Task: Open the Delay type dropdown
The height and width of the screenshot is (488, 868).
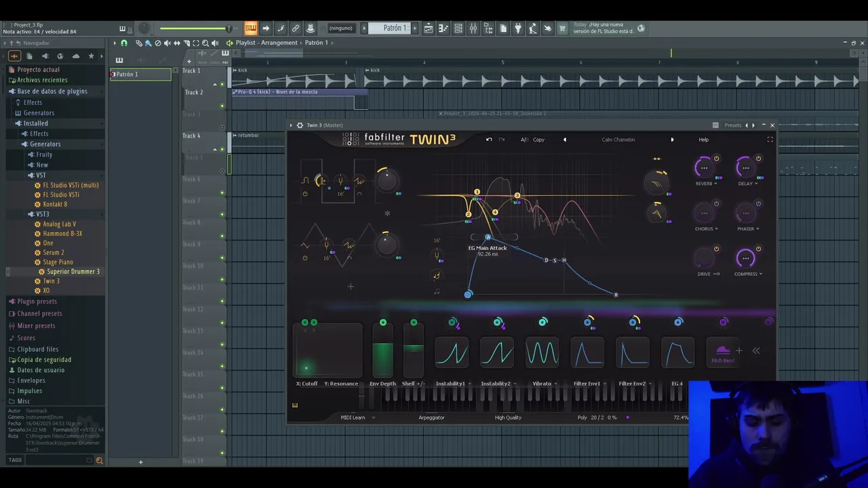Action: [756, 184]
